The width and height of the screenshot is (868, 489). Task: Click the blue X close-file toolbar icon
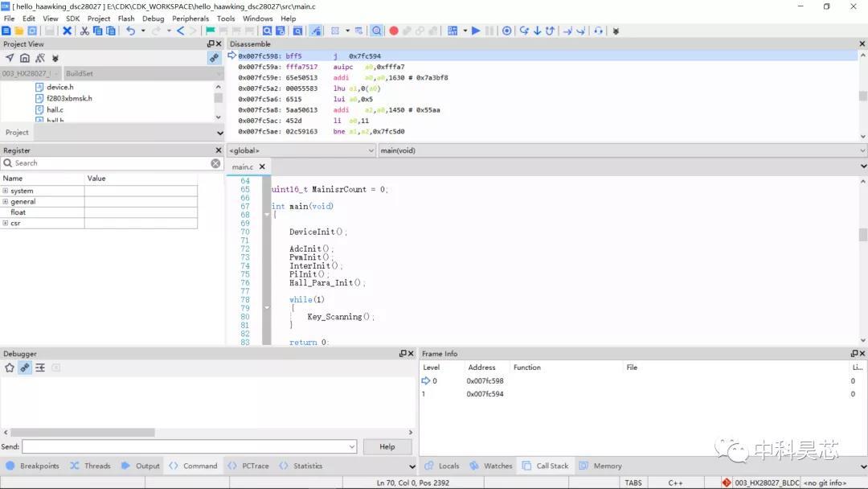(67, 31)
